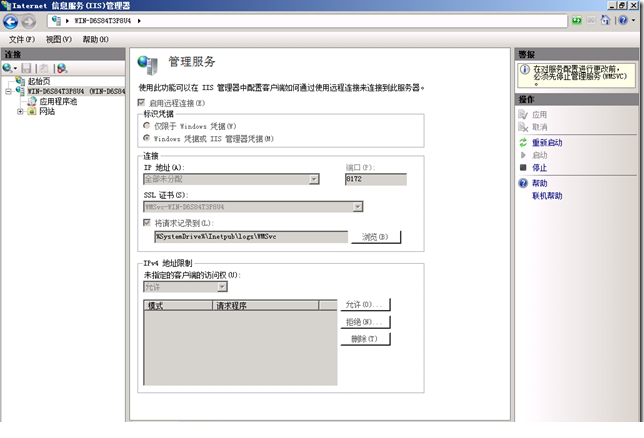Expand the 网站 tree node
644x438 pixels.
[20, 111]
